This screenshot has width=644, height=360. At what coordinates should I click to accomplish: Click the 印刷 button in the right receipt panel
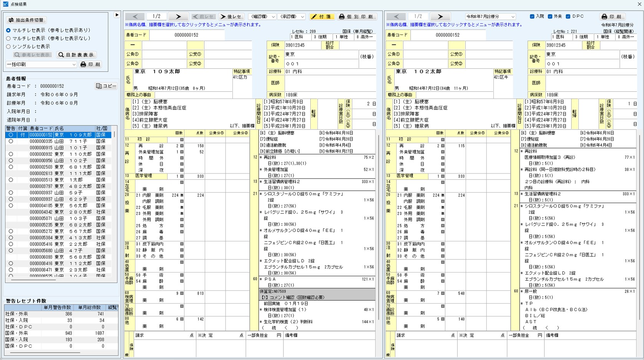point(612,17)
